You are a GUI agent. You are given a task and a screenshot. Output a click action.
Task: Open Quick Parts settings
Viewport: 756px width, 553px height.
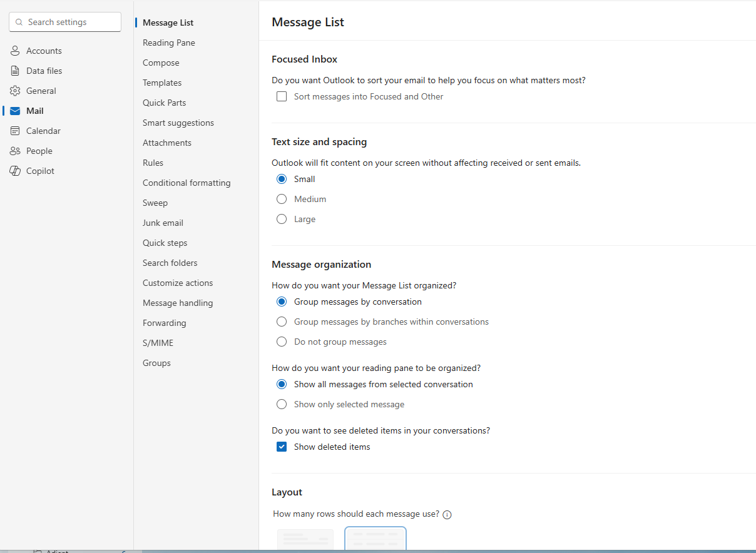[164, 103]
